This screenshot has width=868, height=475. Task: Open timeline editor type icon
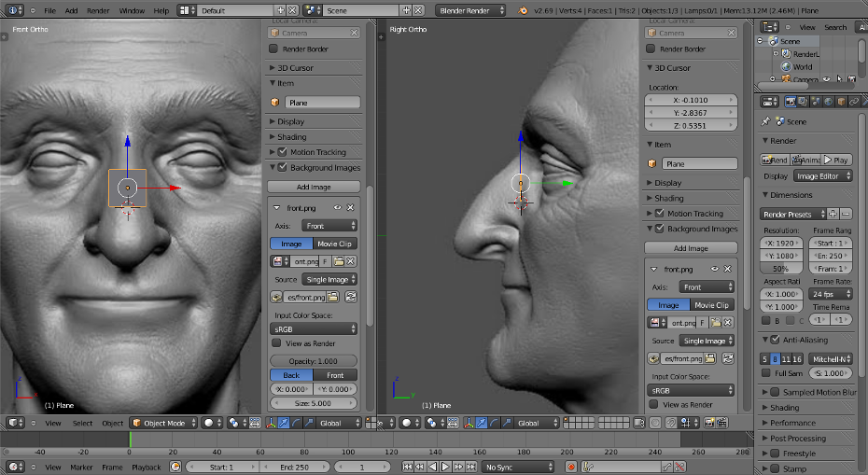tap(16, 467)
